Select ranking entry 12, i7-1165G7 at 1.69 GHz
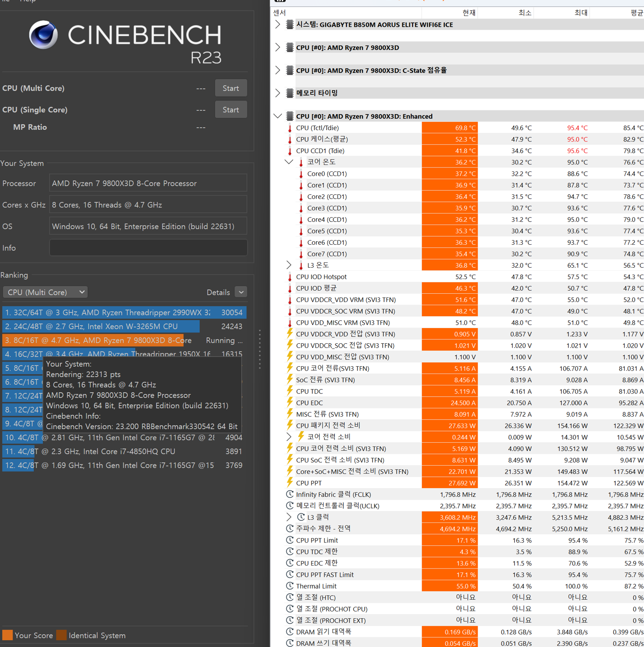The height and width of the screenshot is (647, 644). 124,465
